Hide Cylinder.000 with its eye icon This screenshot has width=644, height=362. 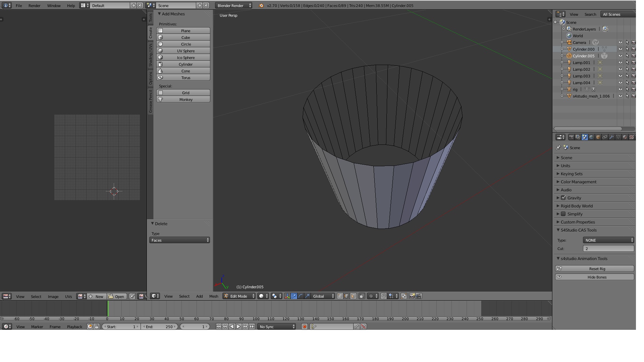click(x=620, y=49)
